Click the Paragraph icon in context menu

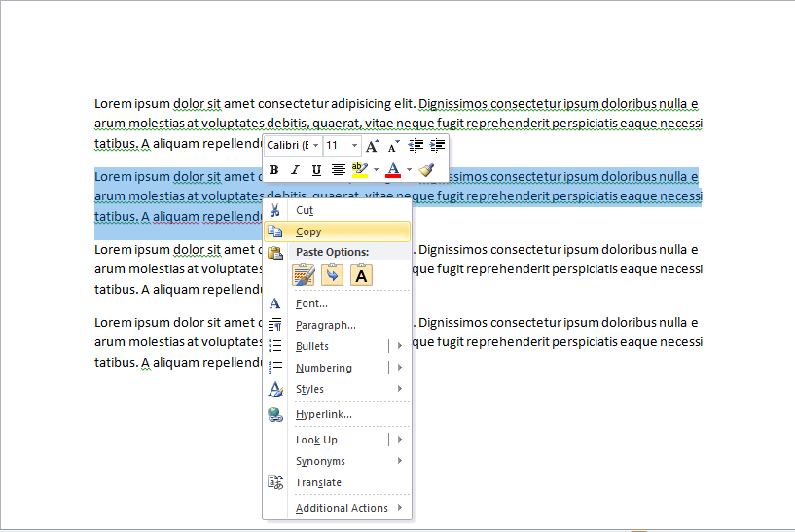tap(274, 324)
